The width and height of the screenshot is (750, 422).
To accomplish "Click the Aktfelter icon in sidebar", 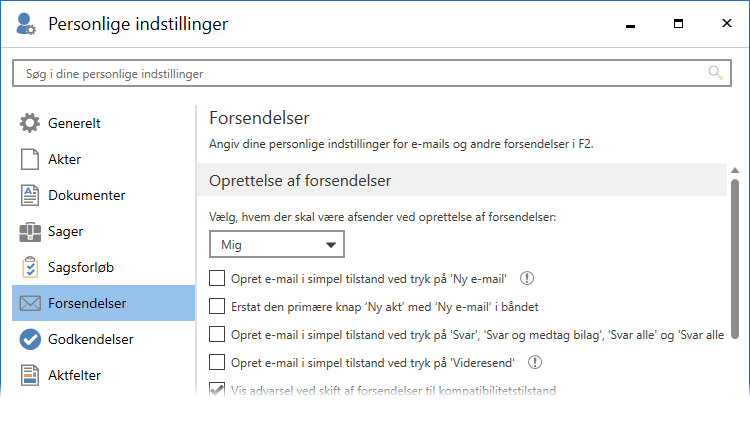I will pos(30,376).
